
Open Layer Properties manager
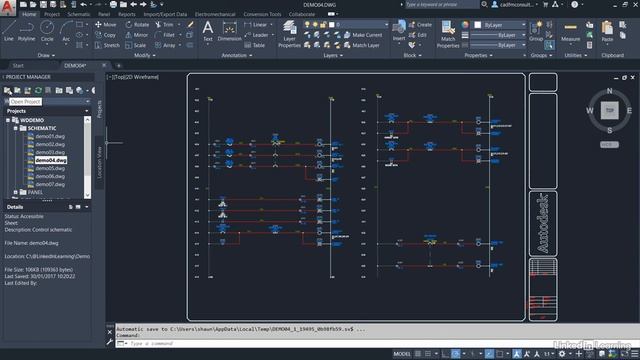tap(289, 34)
